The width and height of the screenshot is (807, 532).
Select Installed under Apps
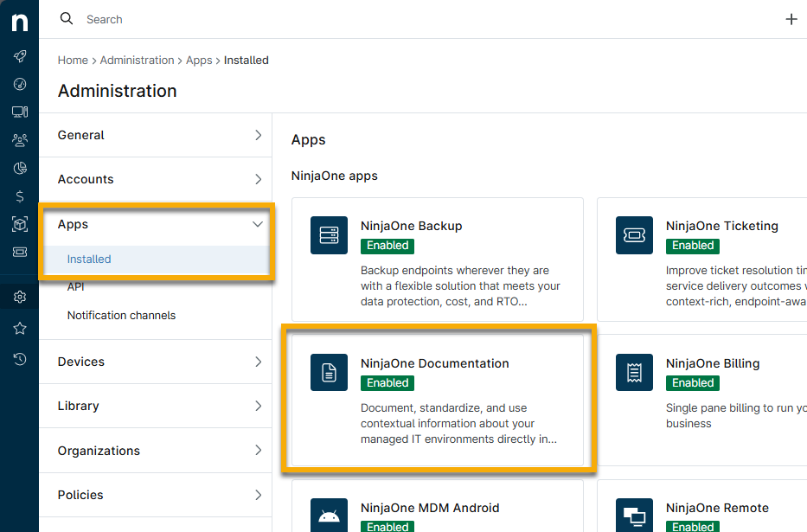(156, 260)
